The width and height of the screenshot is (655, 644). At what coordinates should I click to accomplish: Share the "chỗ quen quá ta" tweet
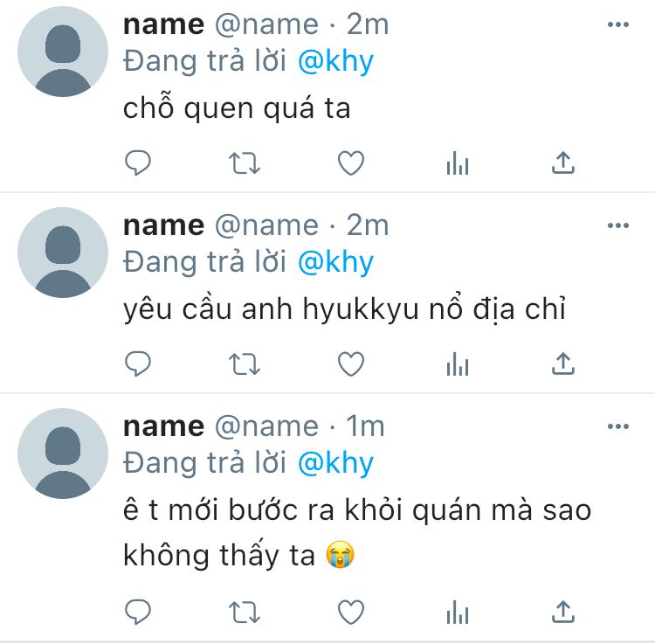click(563, 163)
